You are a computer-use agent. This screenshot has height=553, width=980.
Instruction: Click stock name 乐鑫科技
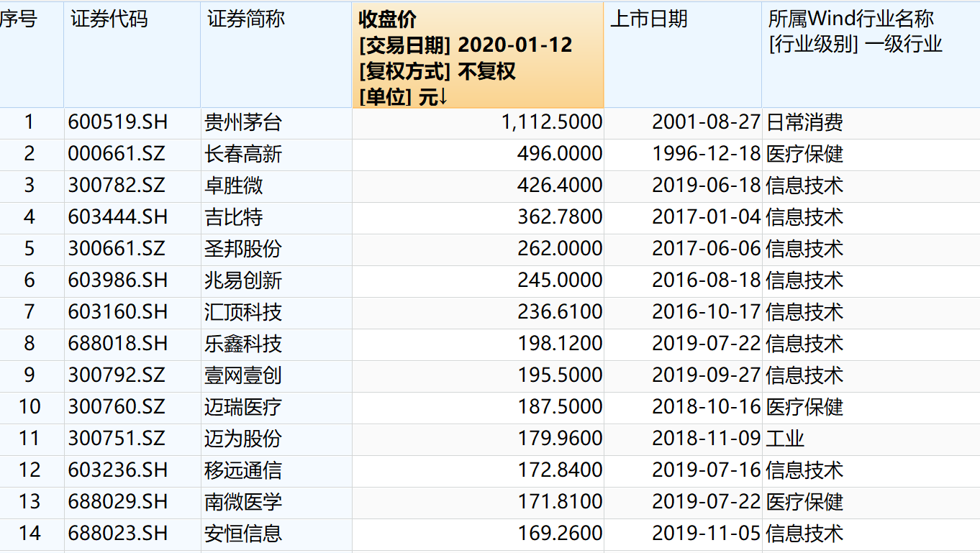pyautogui.click(x=243, y=344)
